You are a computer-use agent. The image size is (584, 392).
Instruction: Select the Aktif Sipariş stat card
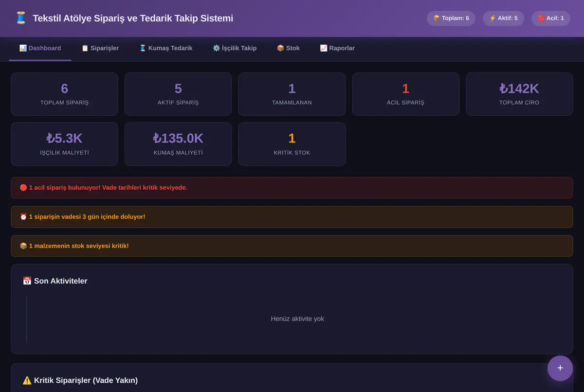178,94
